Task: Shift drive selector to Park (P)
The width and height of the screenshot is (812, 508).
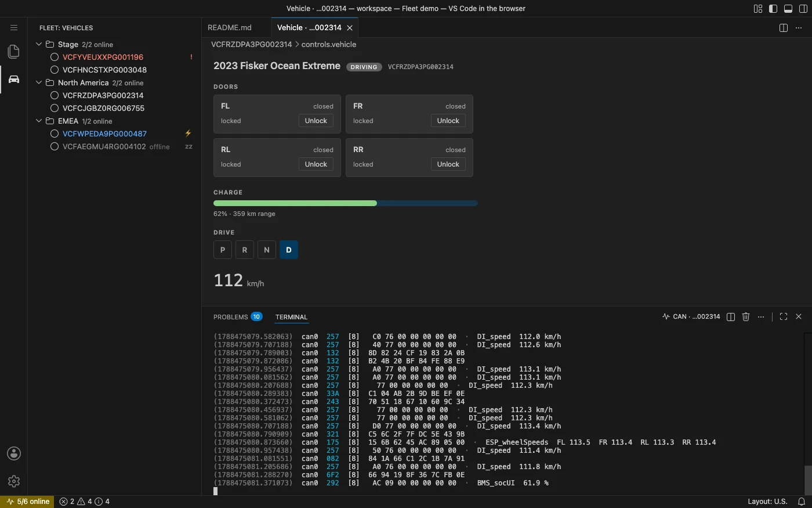Action: pos(223,250)
